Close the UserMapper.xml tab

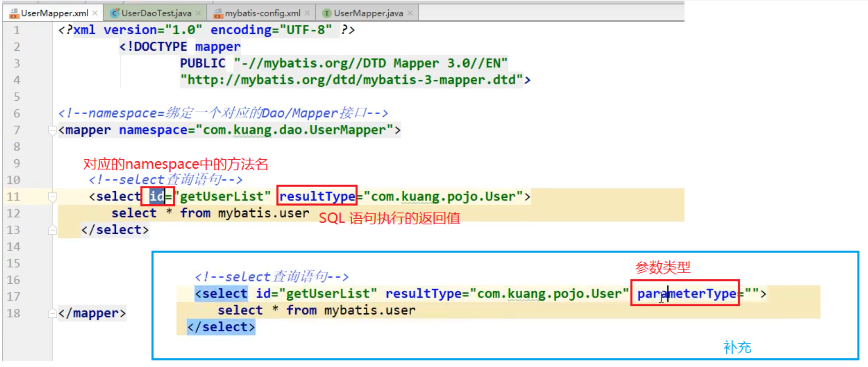95,13
